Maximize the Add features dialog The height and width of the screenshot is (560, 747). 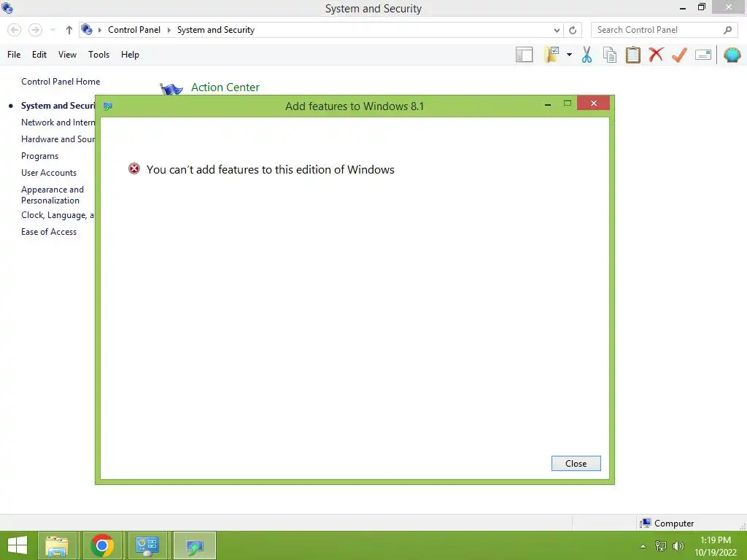(568, 103)
